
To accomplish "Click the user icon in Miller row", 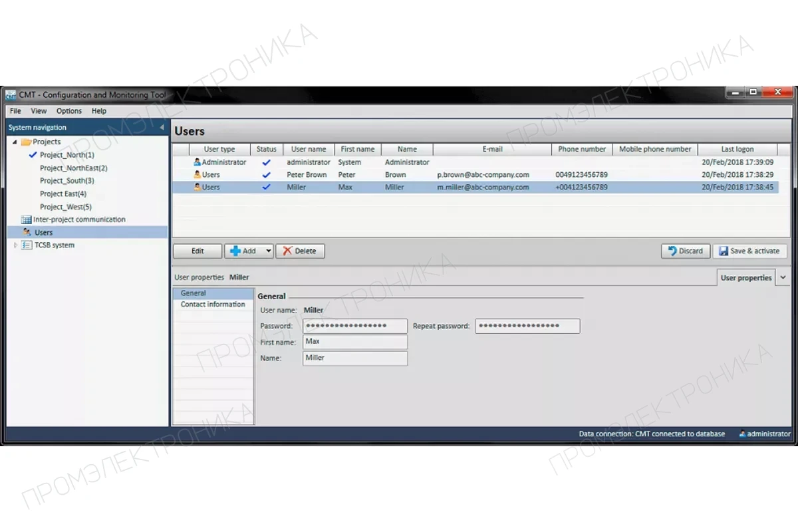I will coord(197,188).
